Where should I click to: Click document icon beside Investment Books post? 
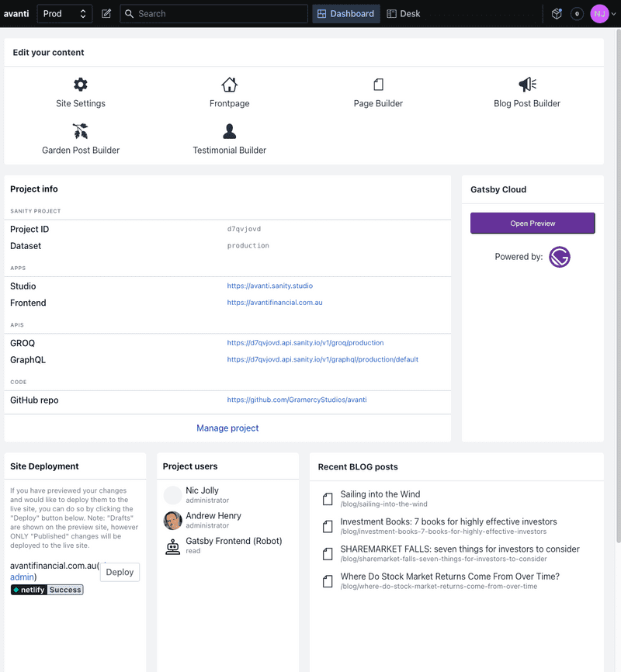pyautogui.click(x=328, y=526)
